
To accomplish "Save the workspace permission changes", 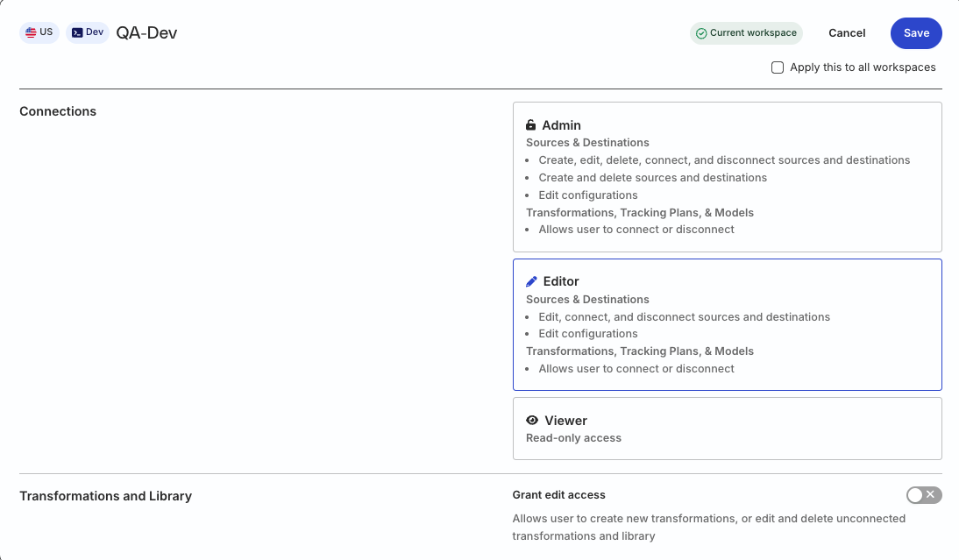I will pyautogui.click(x=916, y=32).
